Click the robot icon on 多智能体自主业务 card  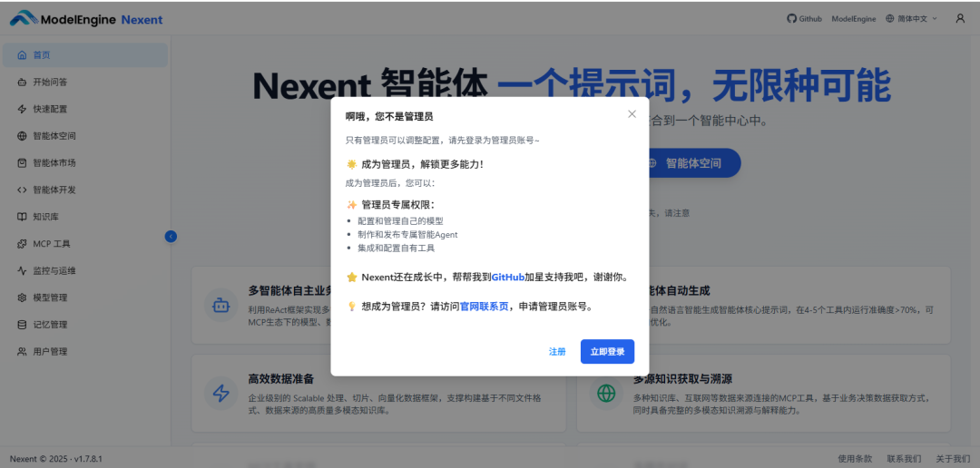tap(220, 305)
